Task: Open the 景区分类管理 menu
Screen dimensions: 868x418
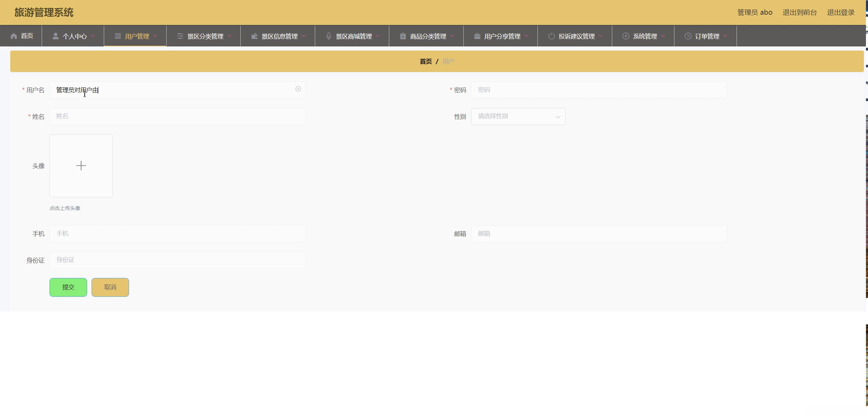Action: [205, 36]
